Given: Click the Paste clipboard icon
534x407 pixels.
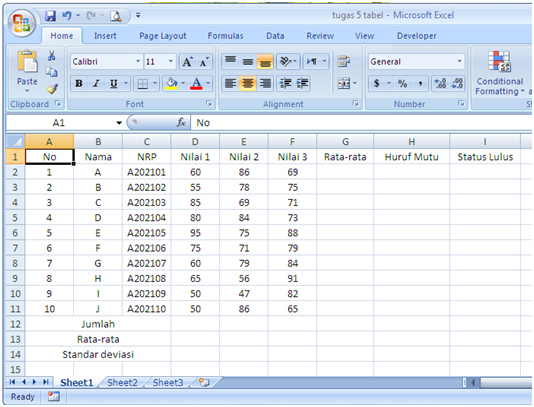Looking at the screenshot, I should (x=27, y=62).
